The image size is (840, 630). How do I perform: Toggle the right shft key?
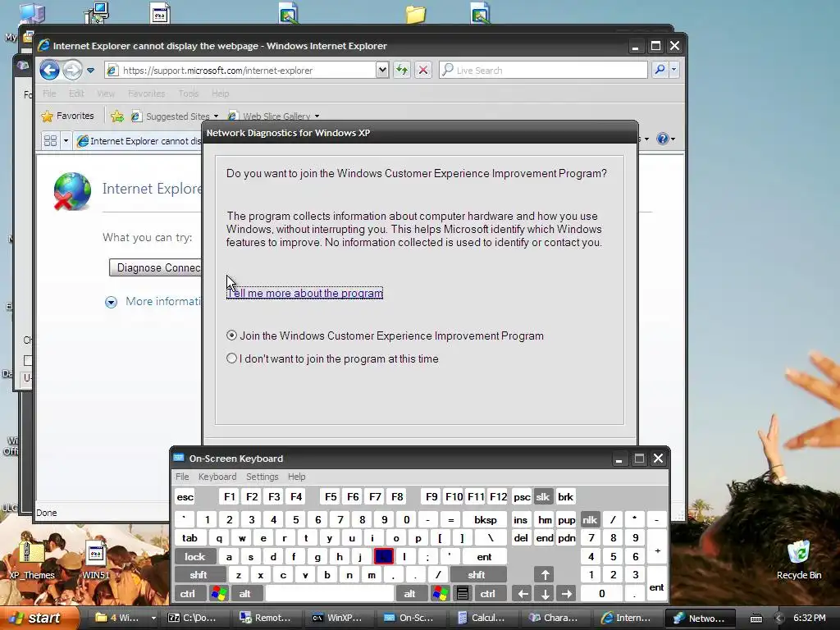478,575
